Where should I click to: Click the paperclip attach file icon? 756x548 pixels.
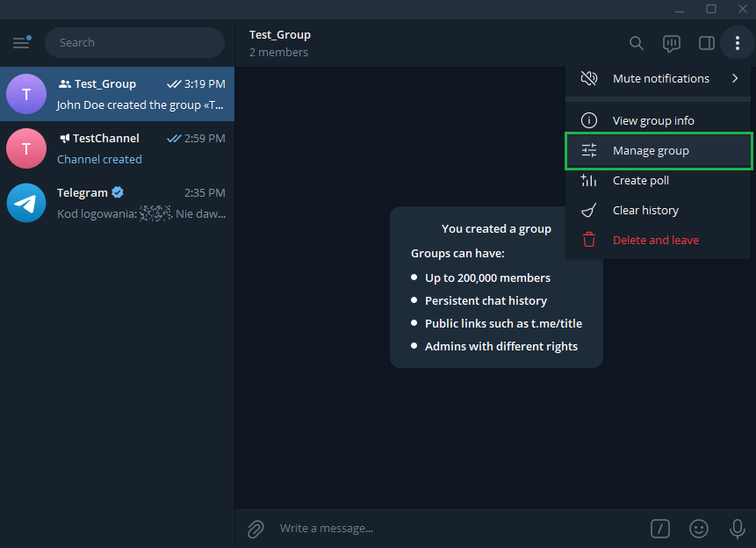click(256, 529)
